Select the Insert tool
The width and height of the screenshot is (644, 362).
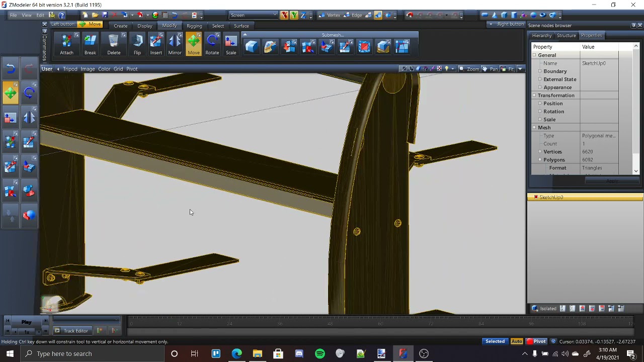pos(156,45)
